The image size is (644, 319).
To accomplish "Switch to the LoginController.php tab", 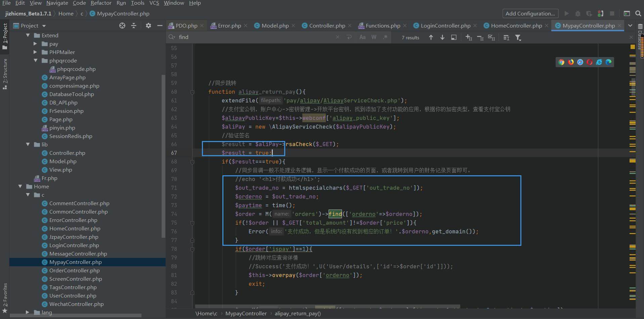I will (445, 26).
